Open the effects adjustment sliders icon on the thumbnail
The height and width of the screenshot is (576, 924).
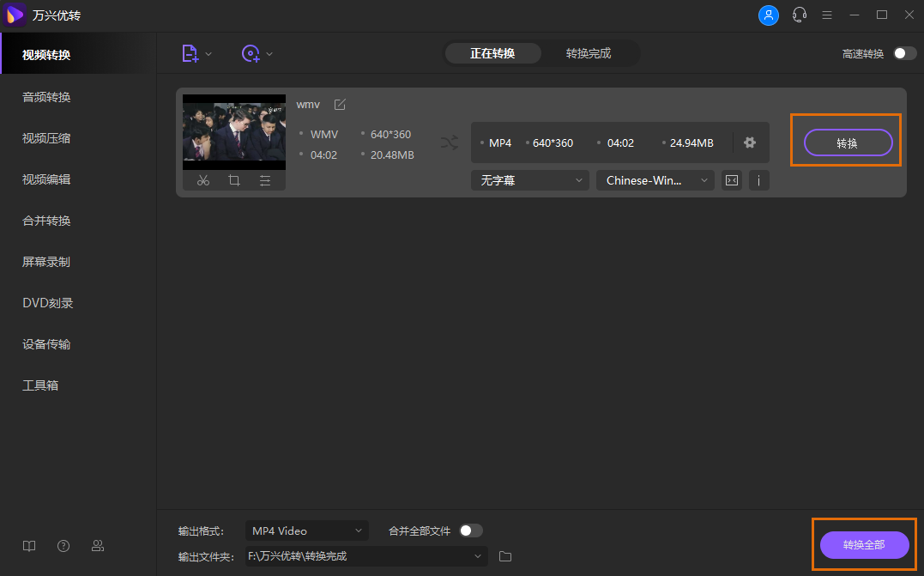(x=265, y=180)
